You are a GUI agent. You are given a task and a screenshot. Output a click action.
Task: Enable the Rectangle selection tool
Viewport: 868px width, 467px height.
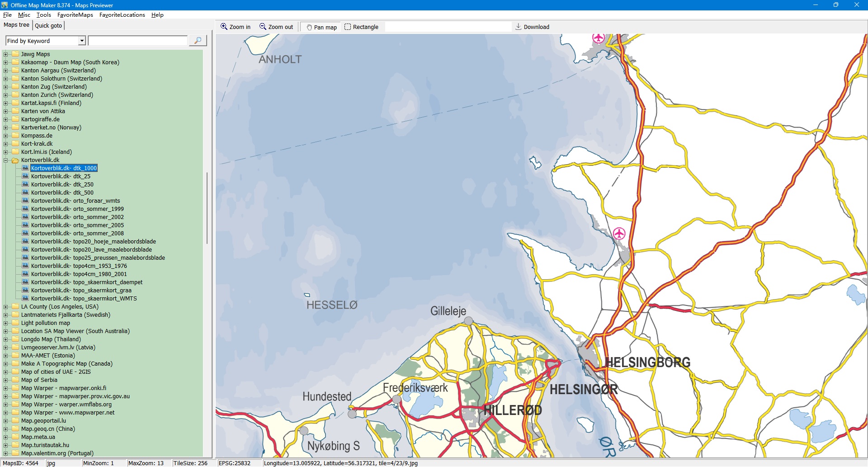tap(361, 27)
